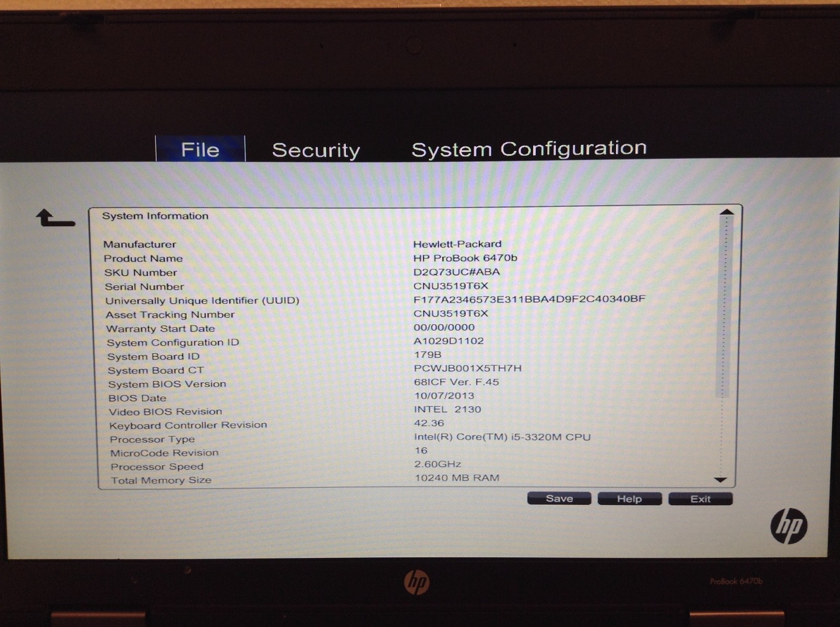Click the Exit button

click(x=700, y=499)
